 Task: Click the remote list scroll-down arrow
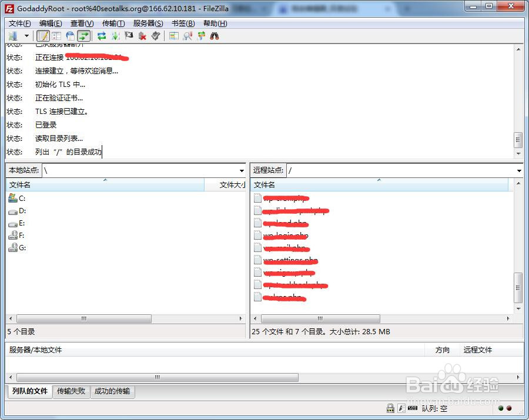(x=518, y=309)
